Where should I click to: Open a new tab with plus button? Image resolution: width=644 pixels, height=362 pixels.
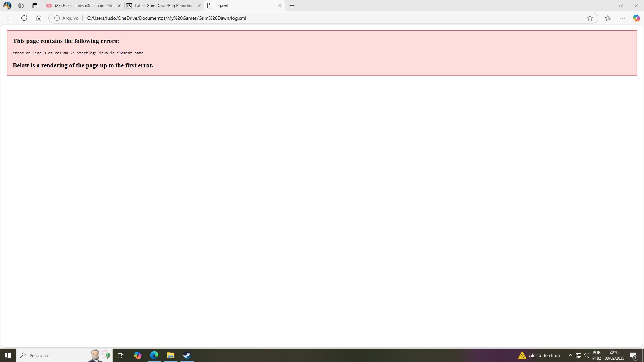tap(292, 6)
